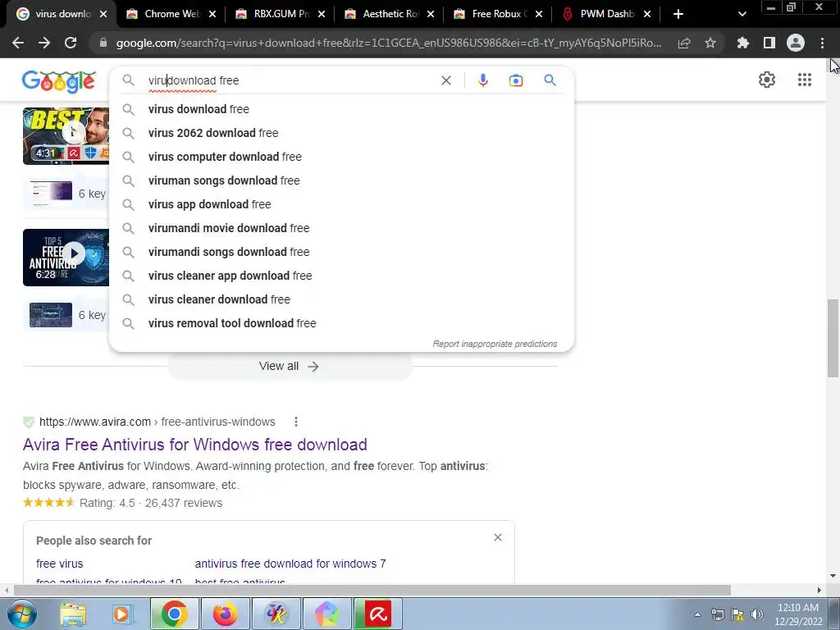Switch to Free Robux tab
The image size is (840, 630).
tap(499, 14)
